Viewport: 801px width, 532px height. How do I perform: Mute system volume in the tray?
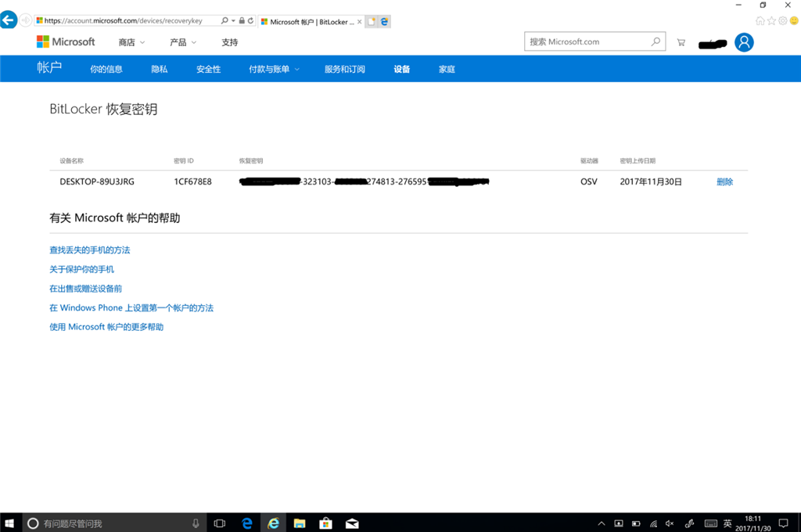click(669, 523)
